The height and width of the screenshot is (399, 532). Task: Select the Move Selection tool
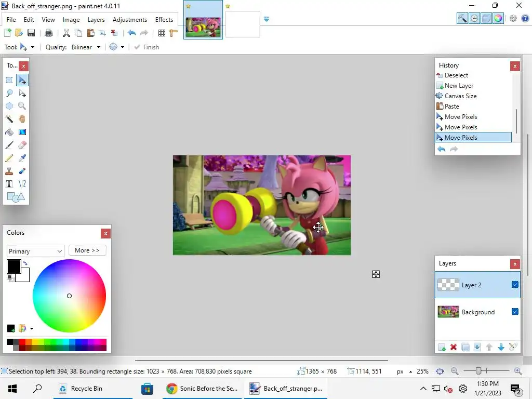22,93
